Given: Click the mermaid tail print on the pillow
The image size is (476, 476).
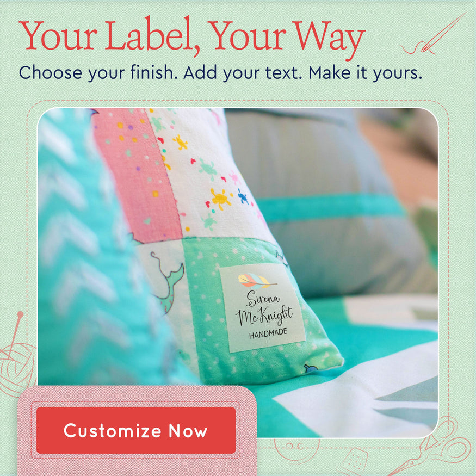Looking at the screenshot, I should 169,282.
